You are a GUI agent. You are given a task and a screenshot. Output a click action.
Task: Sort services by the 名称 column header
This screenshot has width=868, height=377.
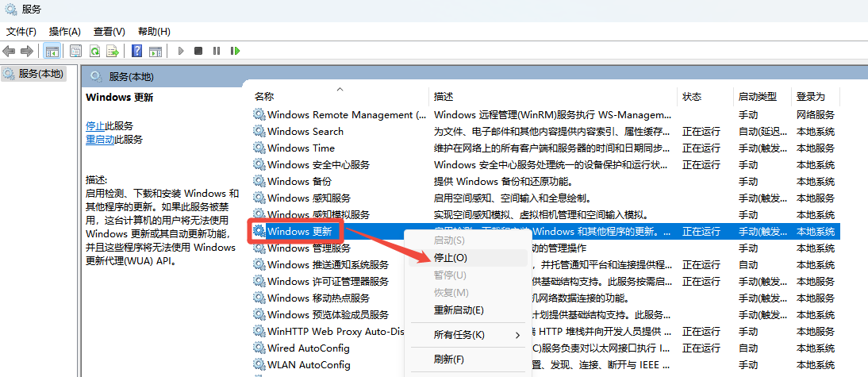coord(264,96)
